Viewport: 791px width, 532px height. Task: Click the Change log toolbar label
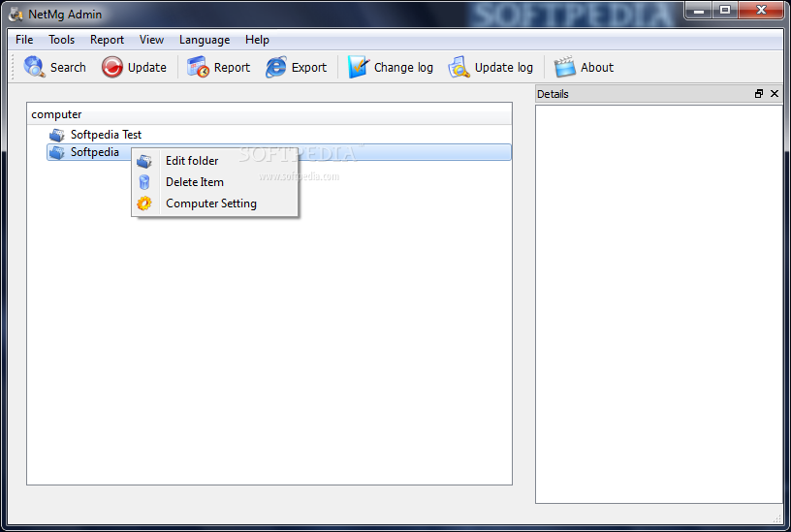click(x=403, y=68)
